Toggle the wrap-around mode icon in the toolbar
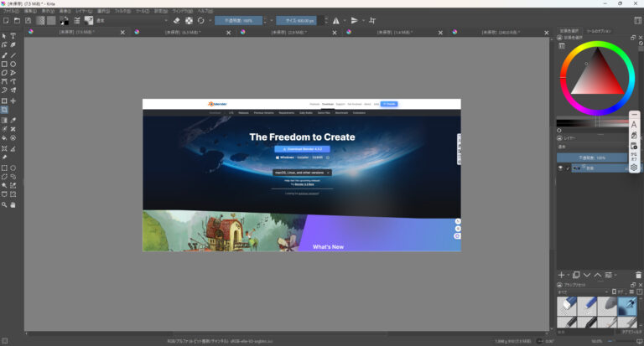644x346 pixels. pyautogui.click(x=372, y=20)
